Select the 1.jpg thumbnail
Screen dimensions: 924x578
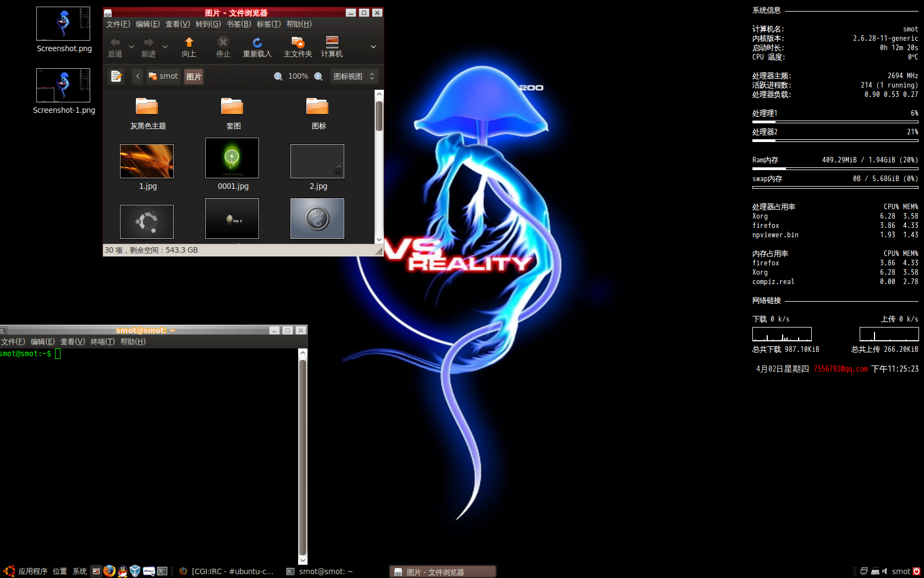coord(147,161)
